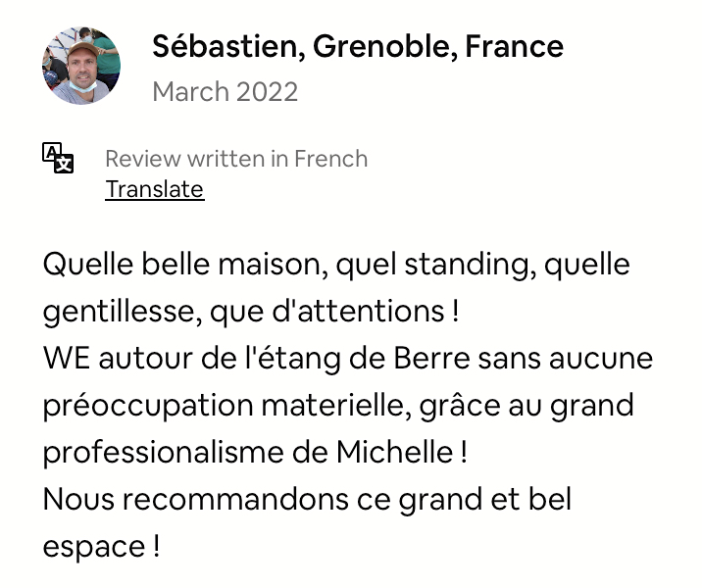The image size is (702, 588).
Task: Click the line 'préoccupation materielle, grâce au grand'
Action: pyautogui.click(x=338, y=406)
